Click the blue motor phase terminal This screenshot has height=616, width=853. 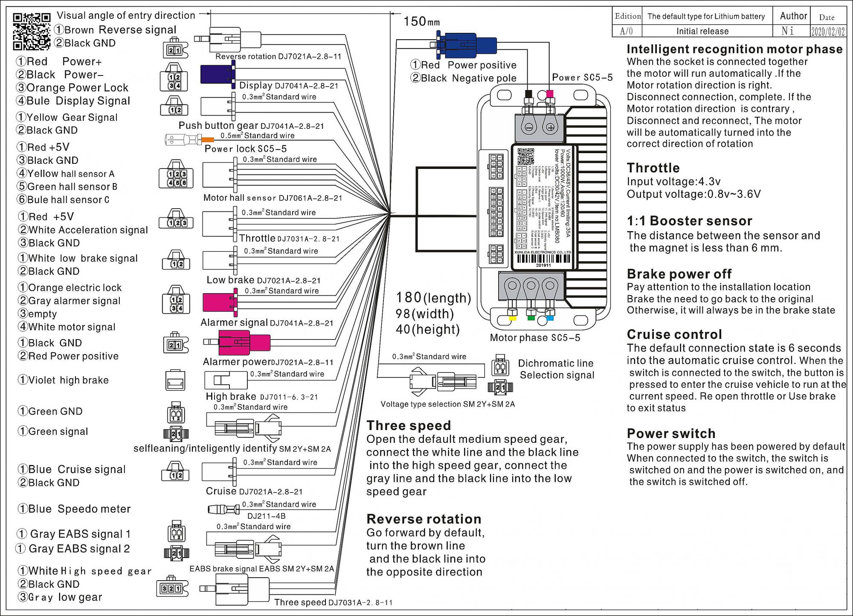(x=550, y=318)
